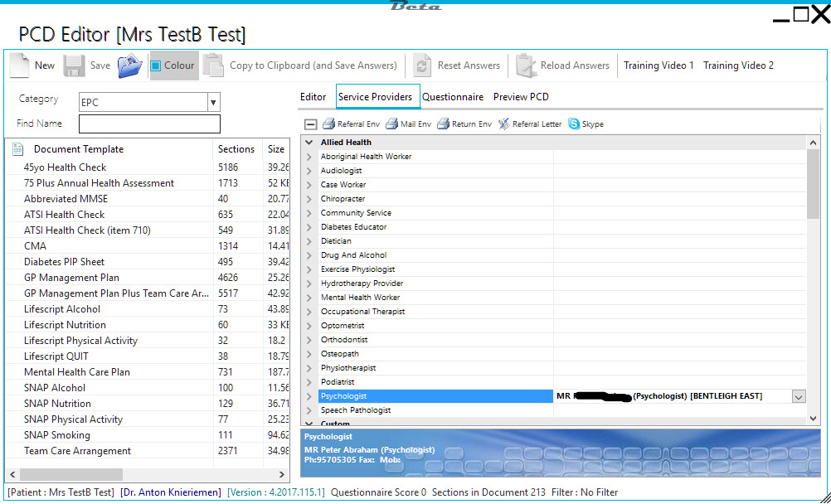Screen dimensions: 831x504
Task: Open the folder icon in toolbar
Action: (130, 65)
